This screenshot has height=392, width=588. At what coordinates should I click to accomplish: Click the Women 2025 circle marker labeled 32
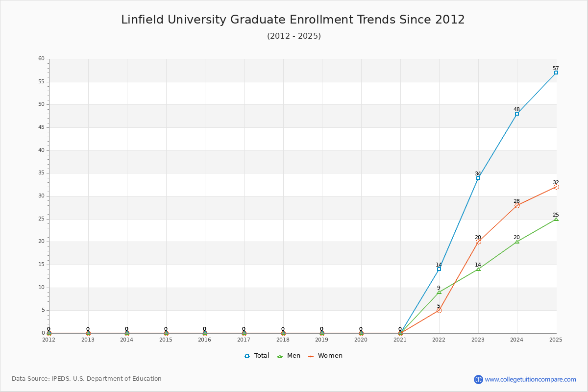tap(556, 187)
